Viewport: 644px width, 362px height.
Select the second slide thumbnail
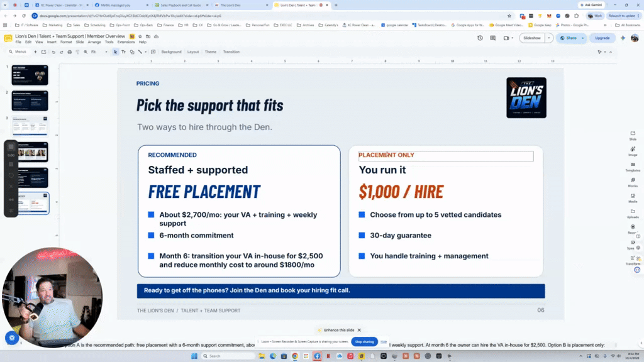pos(30,101)
